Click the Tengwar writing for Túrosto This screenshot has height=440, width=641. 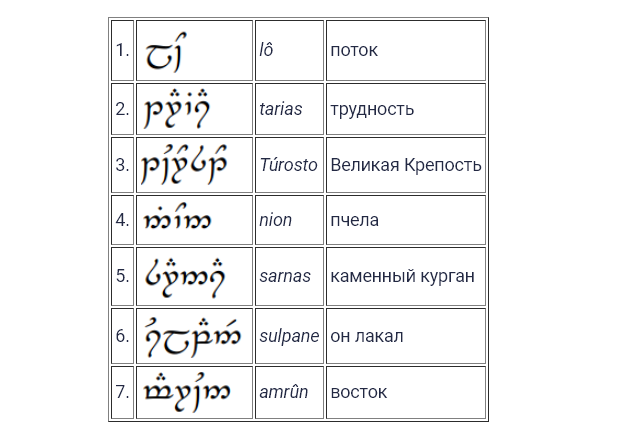click(184, 164)
